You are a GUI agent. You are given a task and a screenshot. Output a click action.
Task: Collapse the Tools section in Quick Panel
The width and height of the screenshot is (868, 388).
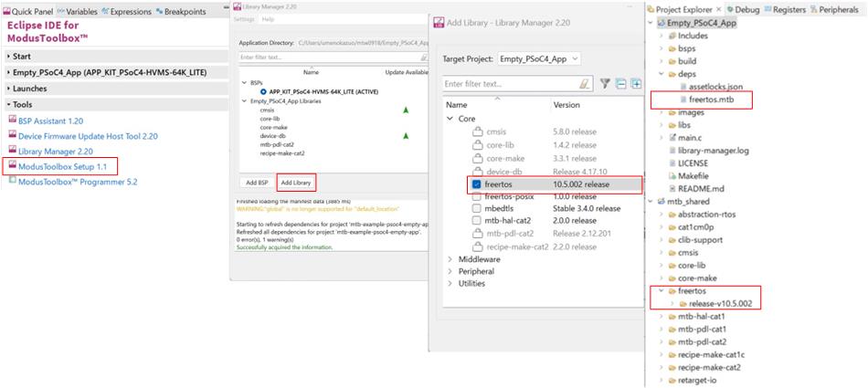point(9,105)
